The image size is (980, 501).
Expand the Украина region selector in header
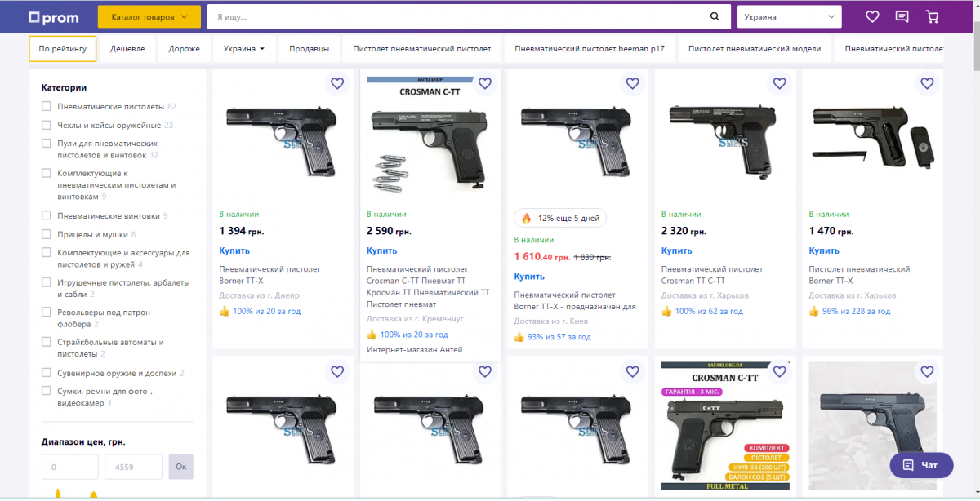click(x=790, y=16)
